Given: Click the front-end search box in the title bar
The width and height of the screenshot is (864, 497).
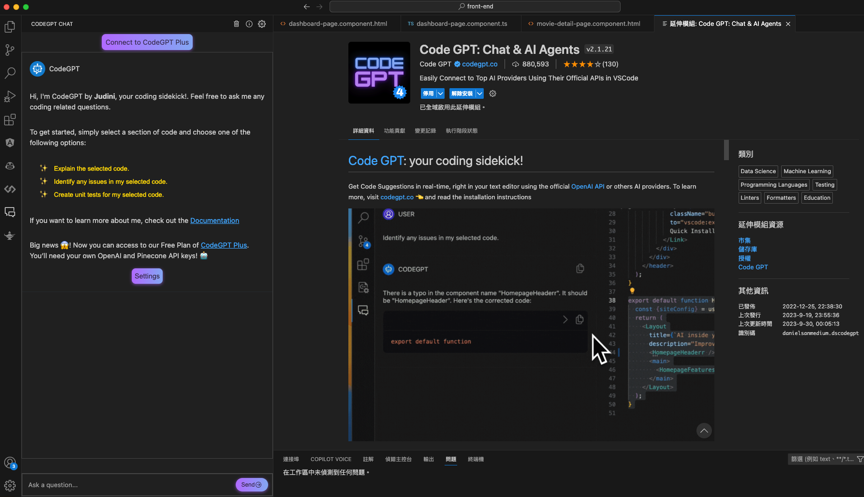Looking at the screenshot, I should tap(475, 7).
